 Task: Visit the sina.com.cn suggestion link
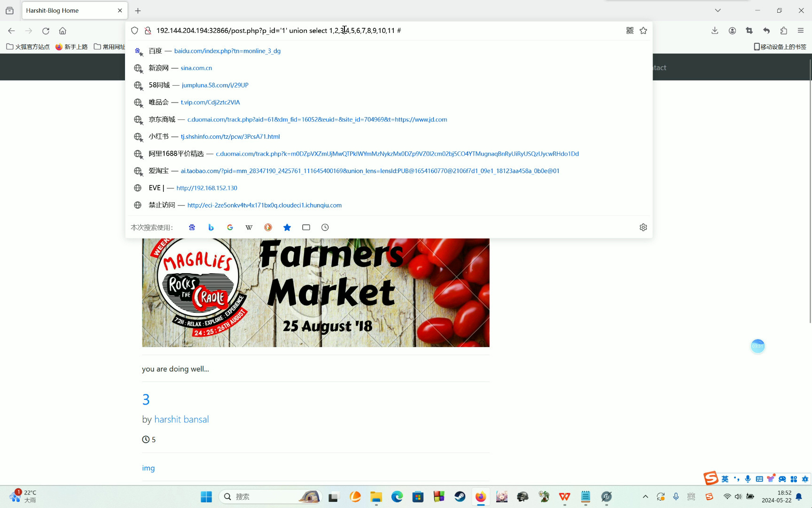196,68
